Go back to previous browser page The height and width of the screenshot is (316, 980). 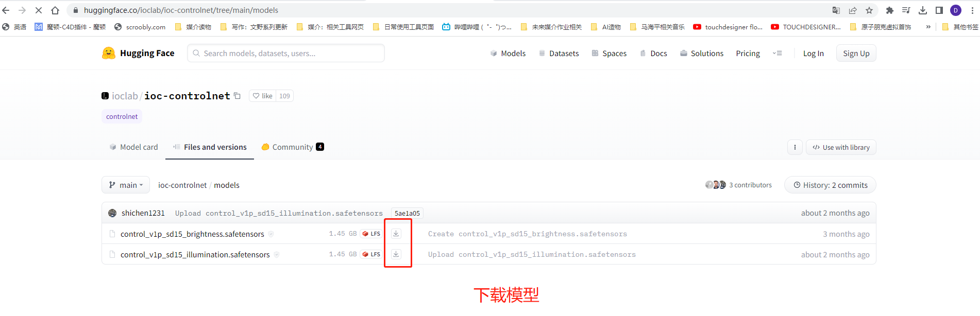6,10
